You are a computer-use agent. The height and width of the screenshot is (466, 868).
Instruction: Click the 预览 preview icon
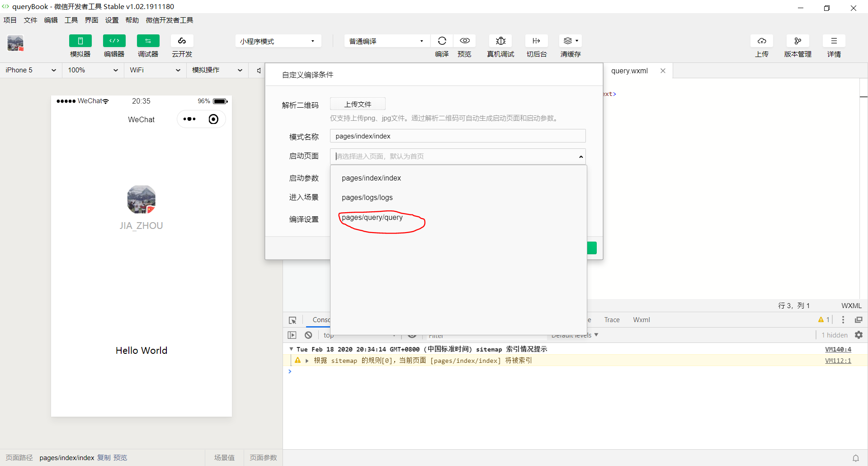click(x=464, y=41)
